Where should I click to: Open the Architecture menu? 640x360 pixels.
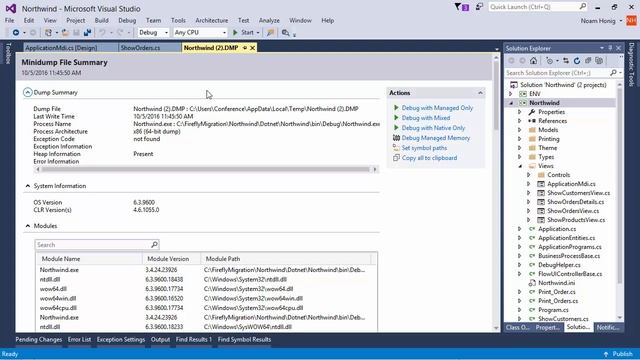pyautogui.click(x=211, y=20)
